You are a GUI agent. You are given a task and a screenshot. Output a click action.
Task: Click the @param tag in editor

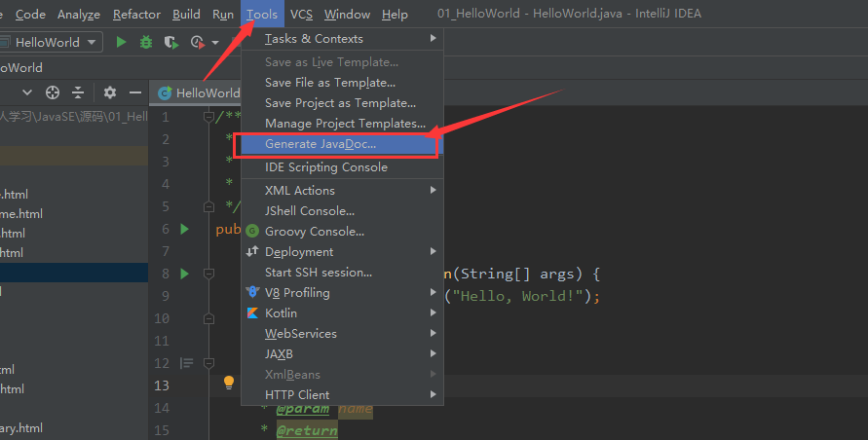(x=303, y=409)
